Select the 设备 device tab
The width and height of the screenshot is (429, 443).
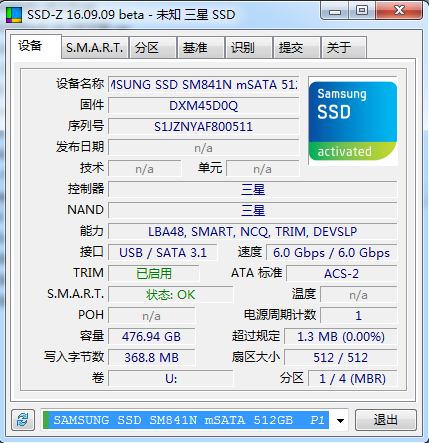click(36, 46)
